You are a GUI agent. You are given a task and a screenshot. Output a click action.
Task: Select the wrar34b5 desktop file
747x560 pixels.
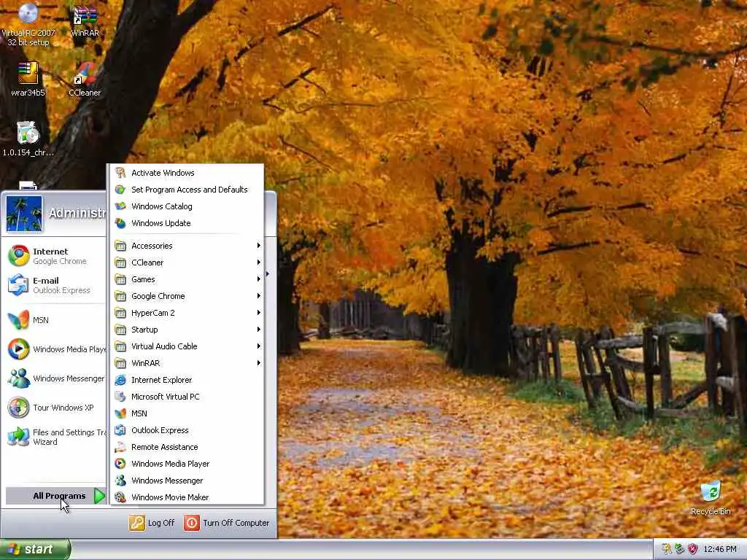[x=28, y=79]
